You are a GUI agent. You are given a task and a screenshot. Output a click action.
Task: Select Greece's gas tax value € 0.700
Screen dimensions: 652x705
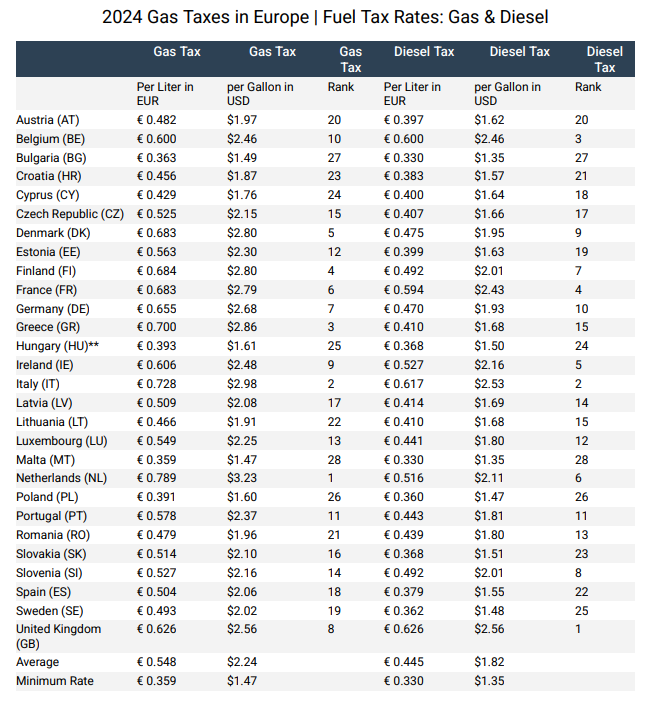157,327
